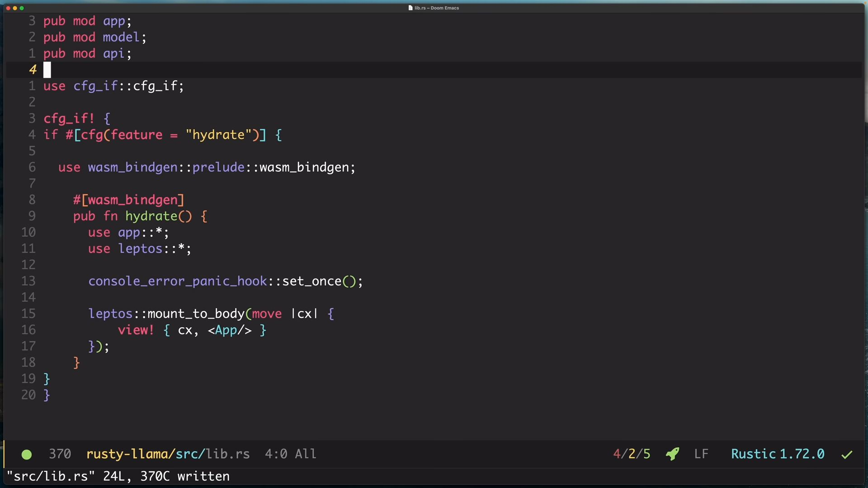Click the rusty-llama project name in modeline
This screenshot has height=488, width=868.
click(127, 454)
